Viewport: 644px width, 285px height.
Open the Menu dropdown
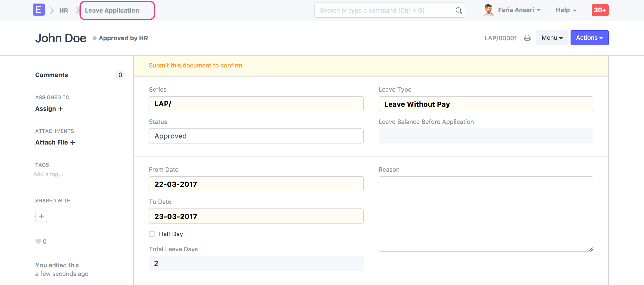click(552, 38)
